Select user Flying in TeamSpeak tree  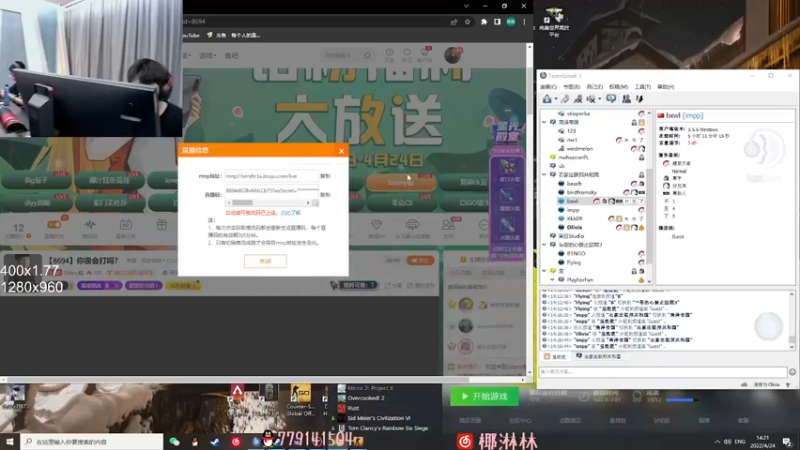[573, 262]
